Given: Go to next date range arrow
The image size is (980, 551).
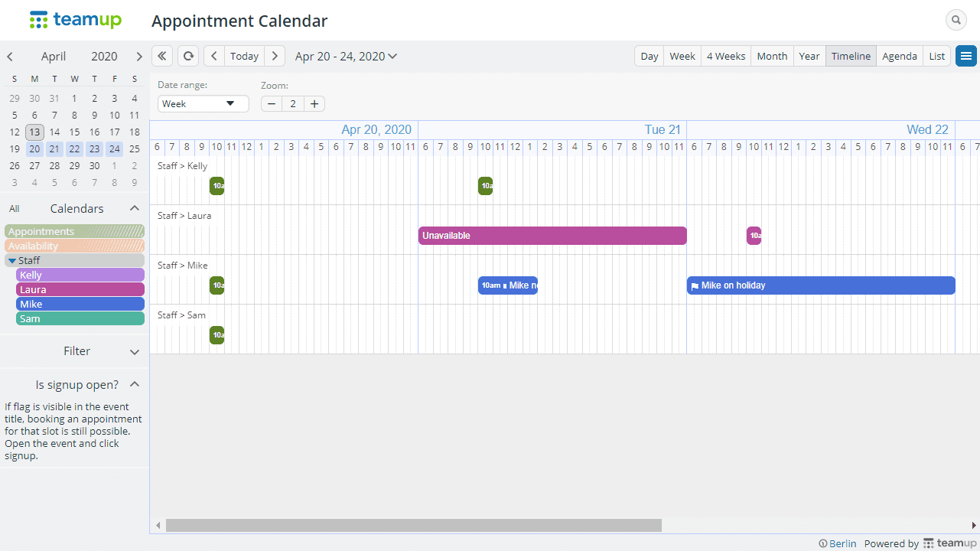Looking at the screenshot, I should 275,56.
